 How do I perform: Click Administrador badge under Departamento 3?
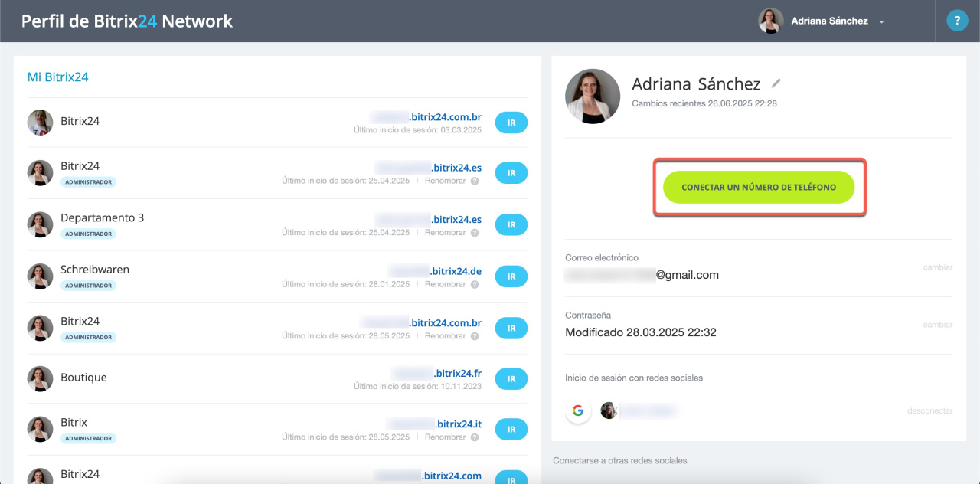[x=88, y=234]
